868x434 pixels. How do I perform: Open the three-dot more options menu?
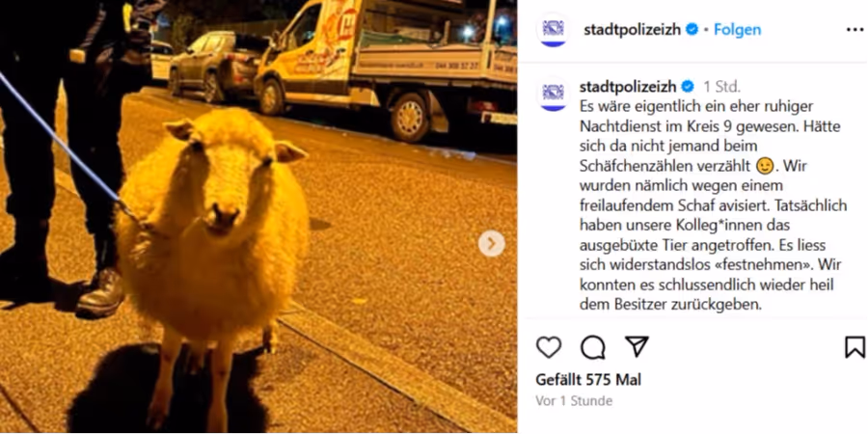854,30
